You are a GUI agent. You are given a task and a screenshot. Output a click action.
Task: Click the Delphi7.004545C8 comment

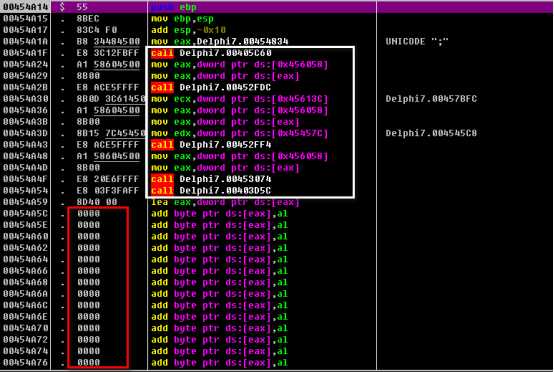click(x=431, y=133)
